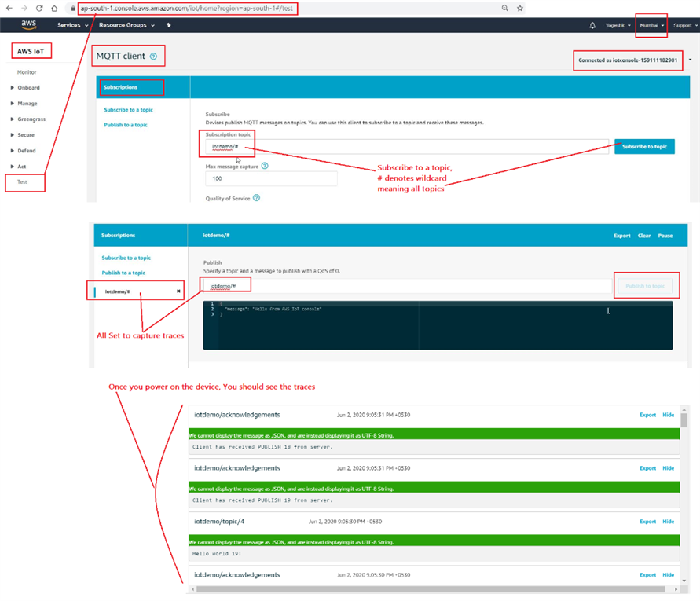Click the zoom magnifier icon in the address bar
The image size is (700, 601).
click(504, 8)
